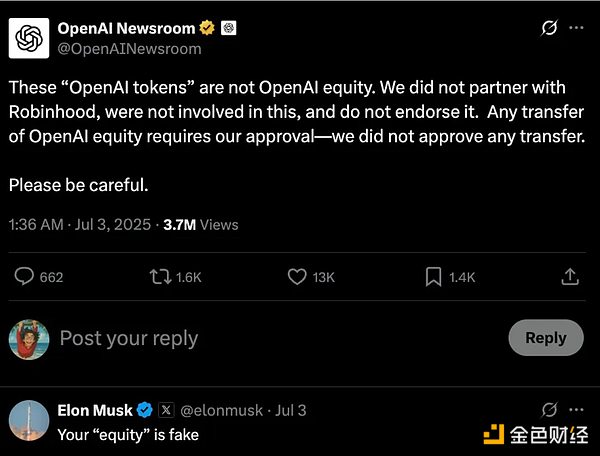Viewport: 600px width, 456px height.
Task: Open more options on Elon Musk's reply
Action: pyautogui.click(x=575, y=410)
